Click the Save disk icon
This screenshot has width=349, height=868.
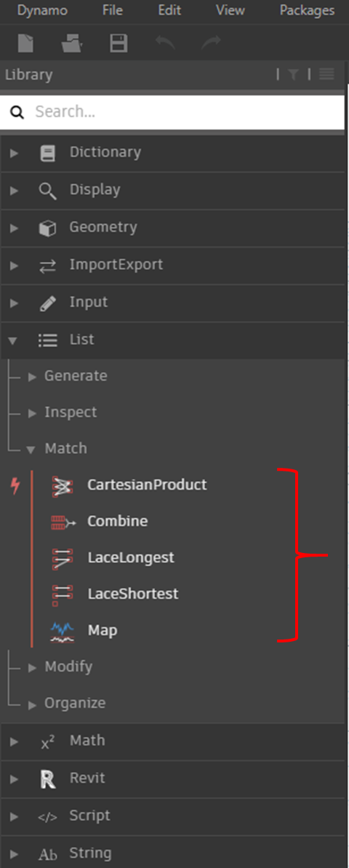[x=119, y=43]
